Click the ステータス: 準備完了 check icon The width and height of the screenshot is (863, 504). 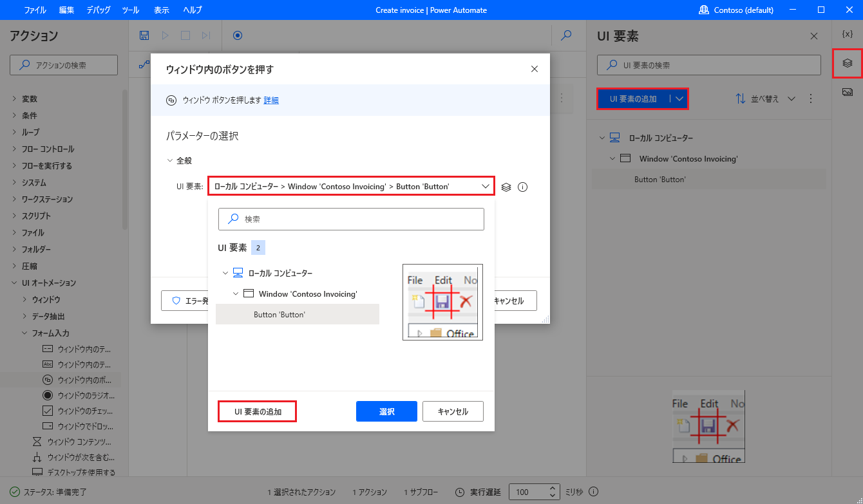pos(14,492)
